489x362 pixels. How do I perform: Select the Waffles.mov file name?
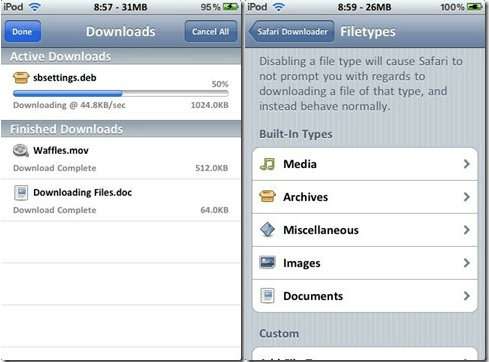(61, 150)
